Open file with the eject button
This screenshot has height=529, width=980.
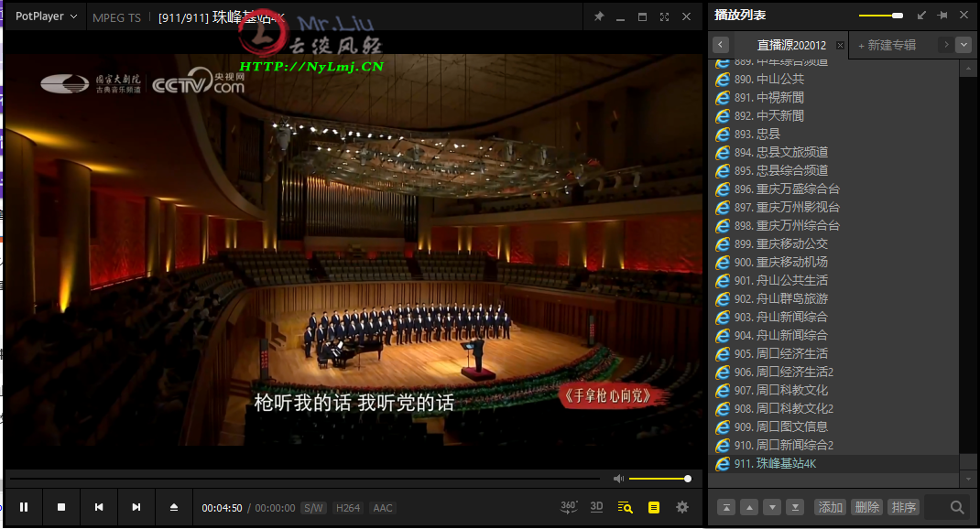(x=174, y=507)
